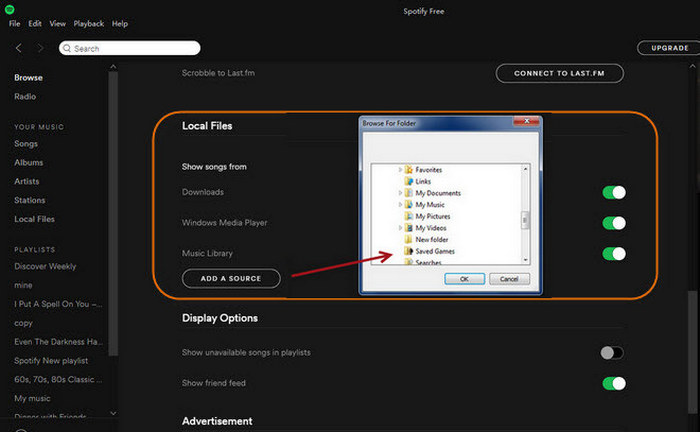Click the Links folder icon

coord(408,181)
